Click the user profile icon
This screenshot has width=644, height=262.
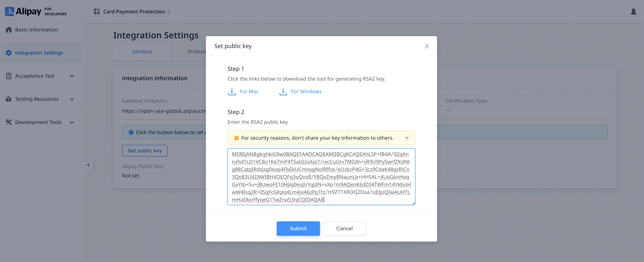coord(633,12)
